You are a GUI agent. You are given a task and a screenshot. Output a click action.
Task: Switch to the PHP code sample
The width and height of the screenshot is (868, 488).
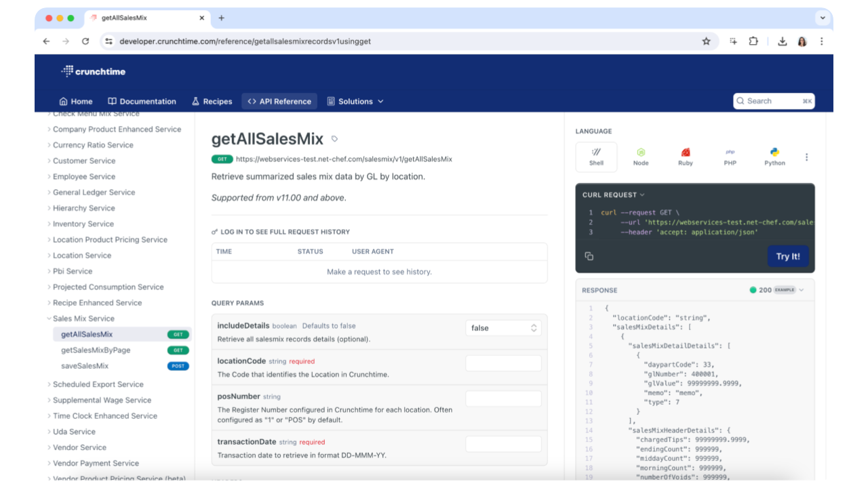730,157
